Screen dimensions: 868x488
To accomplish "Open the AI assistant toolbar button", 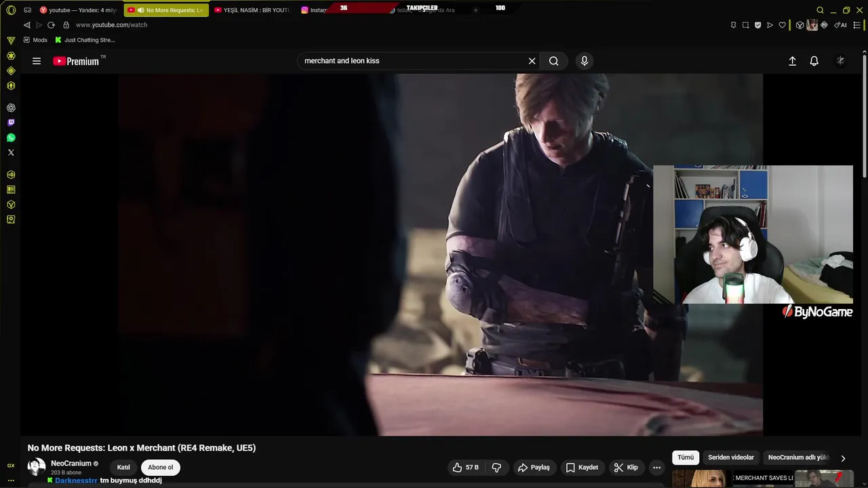I will coord(840,25).
